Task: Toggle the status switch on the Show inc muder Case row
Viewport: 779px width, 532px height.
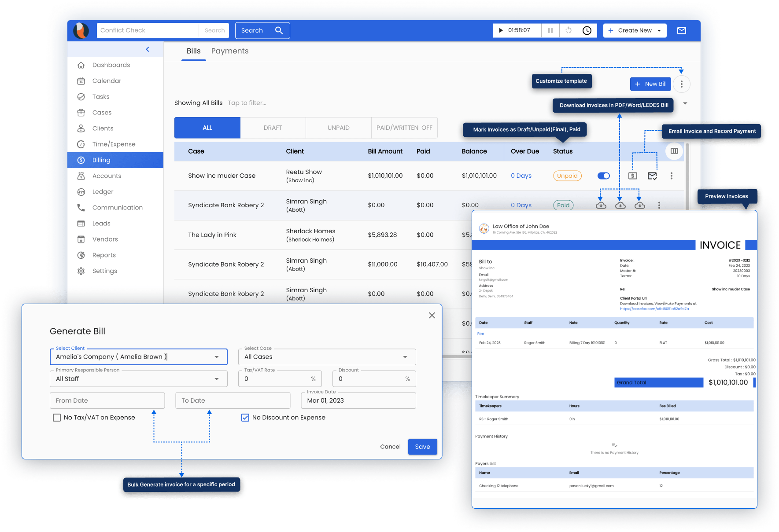Action: tap(603, 176)
